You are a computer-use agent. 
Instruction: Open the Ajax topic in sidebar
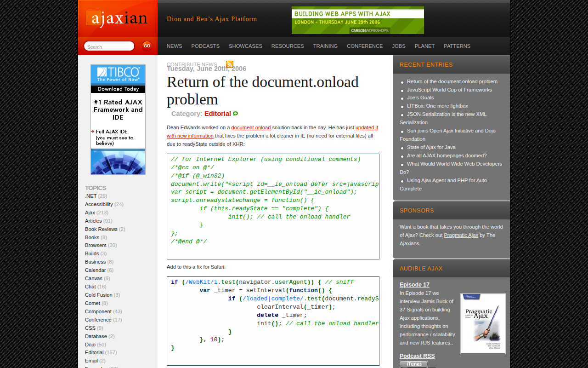(90, 213)
